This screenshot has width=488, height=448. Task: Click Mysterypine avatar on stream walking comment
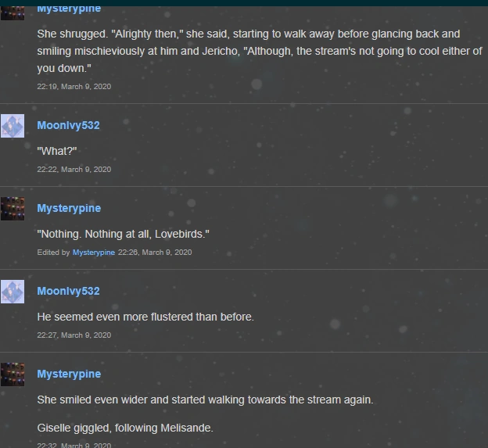pyautogui.click(x=13, y=375)
